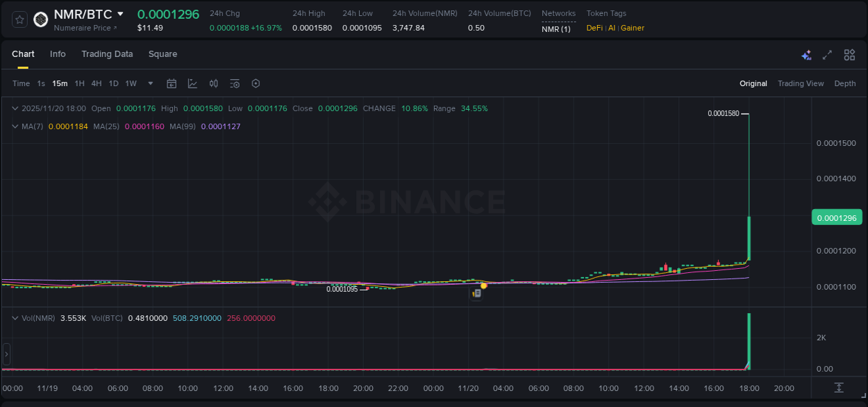Open the Info tab
This screenshot has width=868, height=407.
click(58, 53)
